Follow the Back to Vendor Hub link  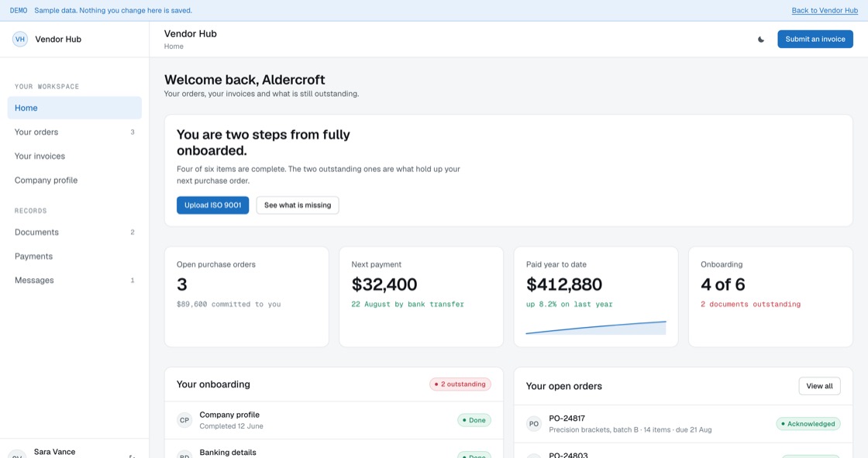click(x=825, y=11)
